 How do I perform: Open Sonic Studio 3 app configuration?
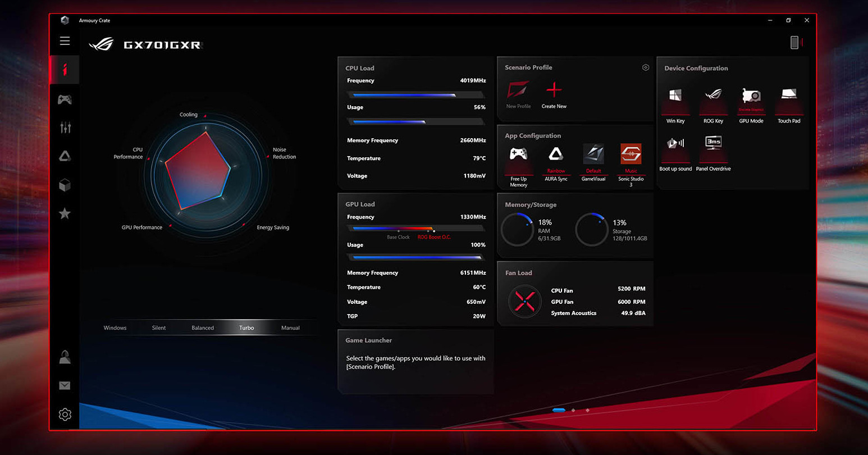[x=631, y=154]
